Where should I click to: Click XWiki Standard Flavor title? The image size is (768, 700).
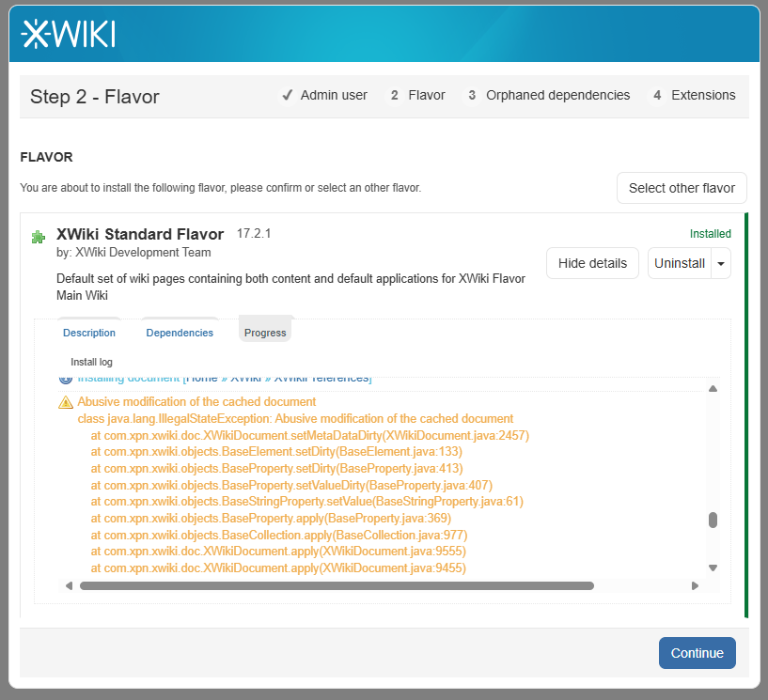tap(140, 234)
